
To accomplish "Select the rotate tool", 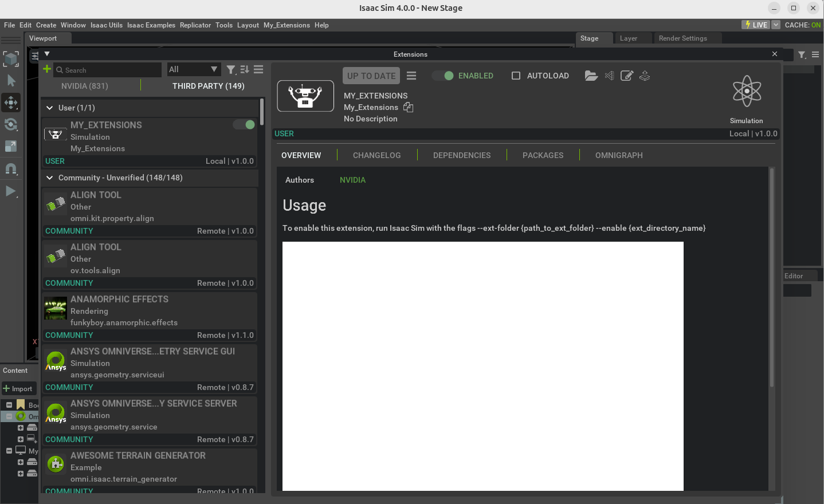I will (11, 124).
